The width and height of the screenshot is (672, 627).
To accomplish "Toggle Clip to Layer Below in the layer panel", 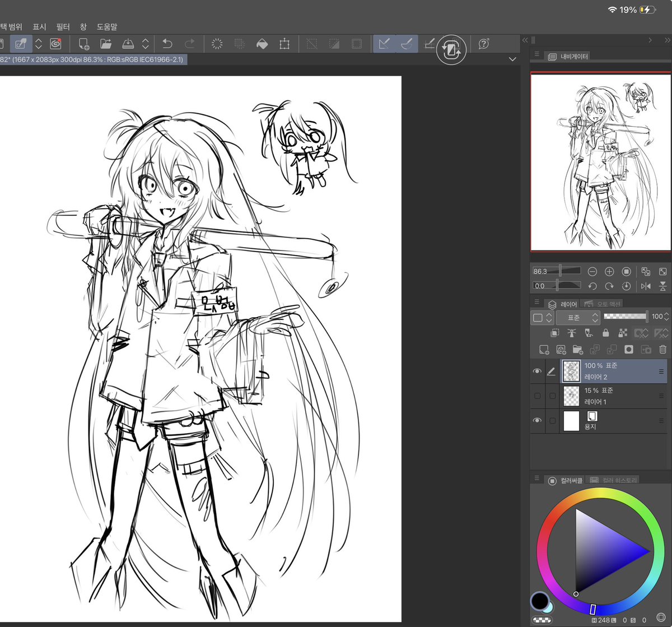I will coord(555,333).
